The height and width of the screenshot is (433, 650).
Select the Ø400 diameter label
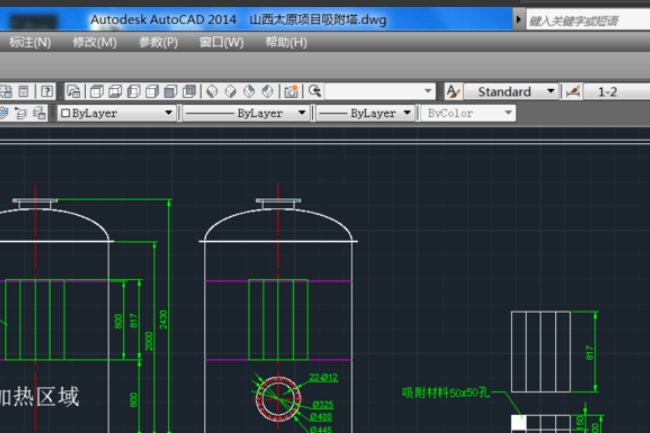tap(322, 416)
